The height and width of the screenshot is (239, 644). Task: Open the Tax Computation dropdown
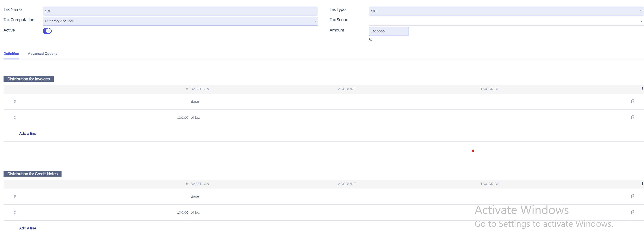tap(180, 21)
